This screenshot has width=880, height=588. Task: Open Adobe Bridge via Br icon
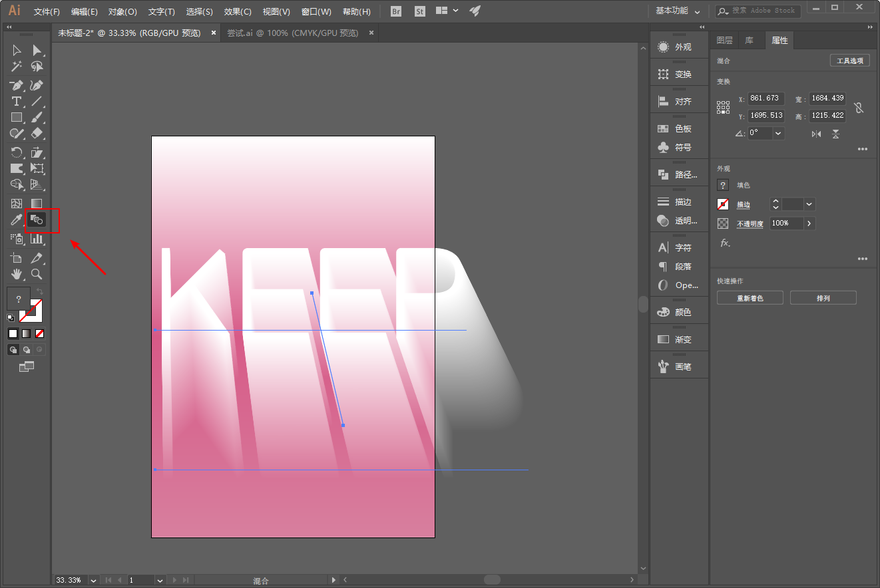pos(396,11)
